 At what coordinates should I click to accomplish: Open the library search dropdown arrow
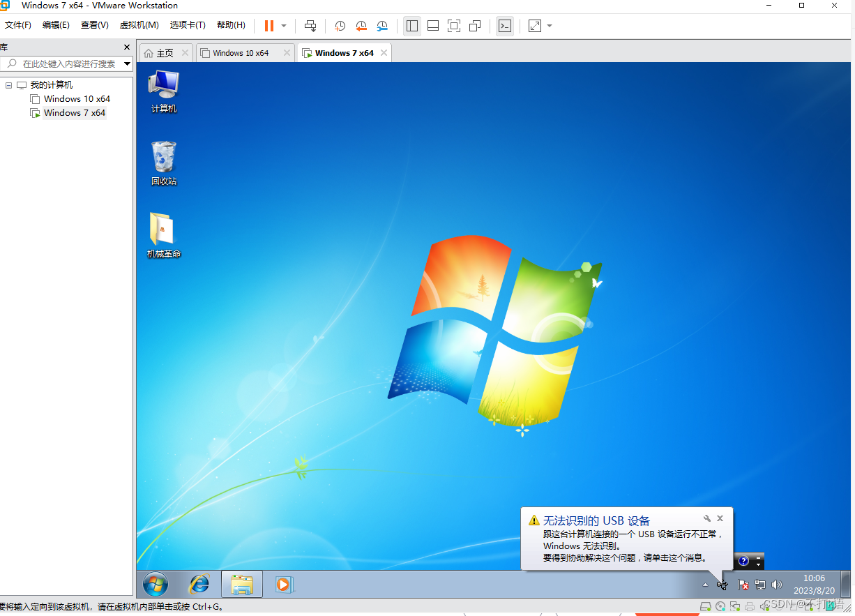(128, 63)
